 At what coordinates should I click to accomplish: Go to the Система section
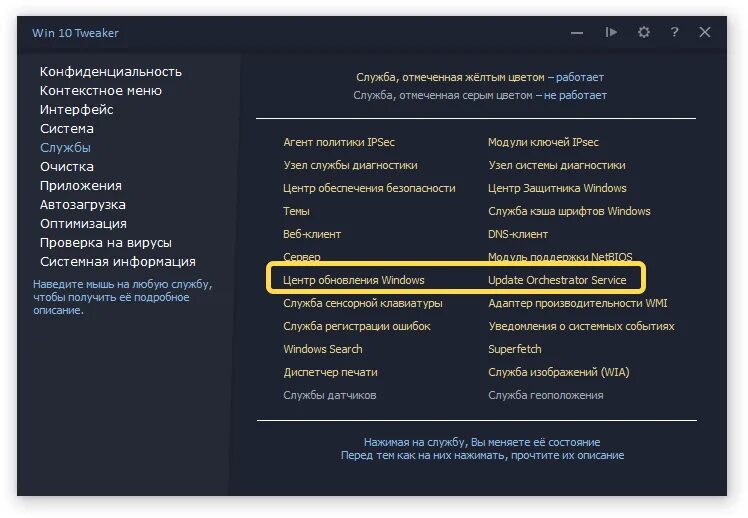click(67, 129)
